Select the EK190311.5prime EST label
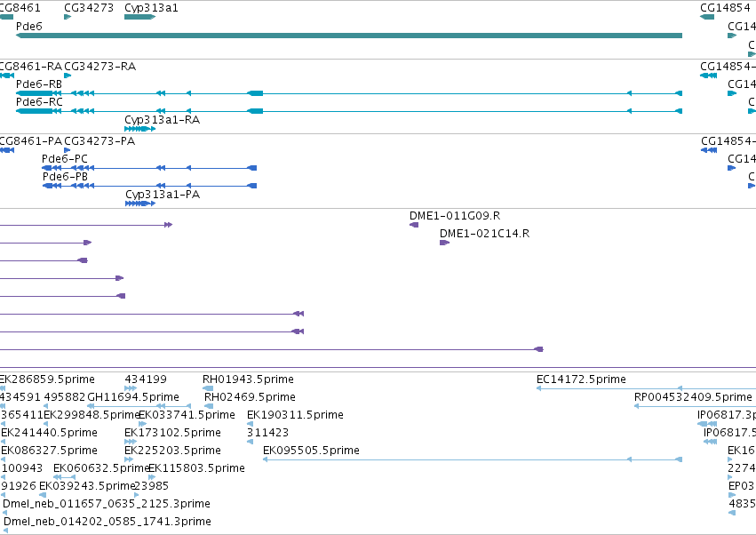Viewport: 756px width, 535px height. point(295,415)
